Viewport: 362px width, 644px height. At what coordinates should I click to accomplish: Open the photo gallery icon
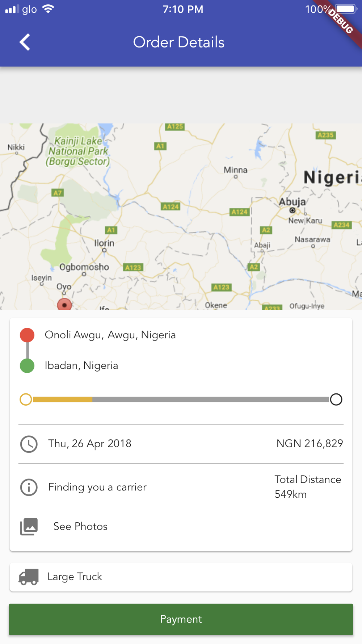coord(29,526)
